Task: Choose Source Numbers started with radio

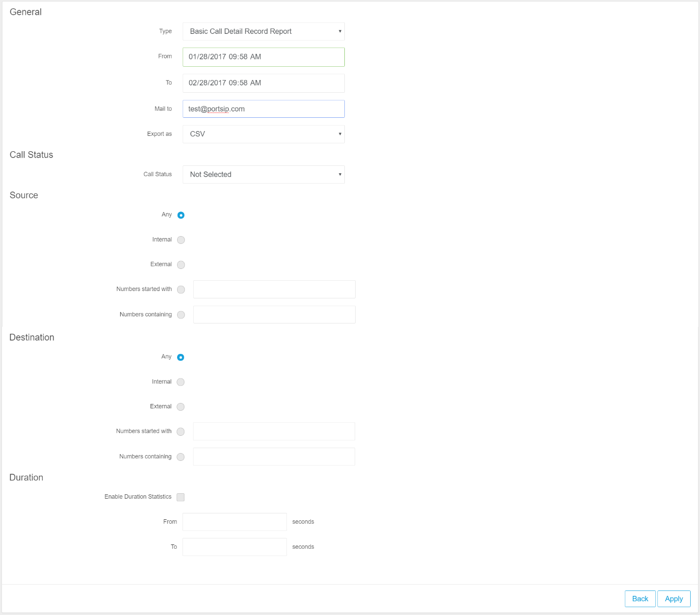Action: (181, 290)
